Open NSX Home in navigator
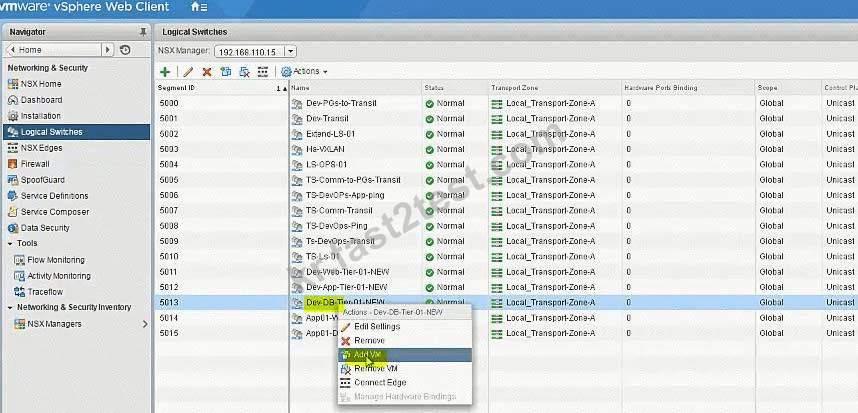Screen dimensions: 858x413 41,84
